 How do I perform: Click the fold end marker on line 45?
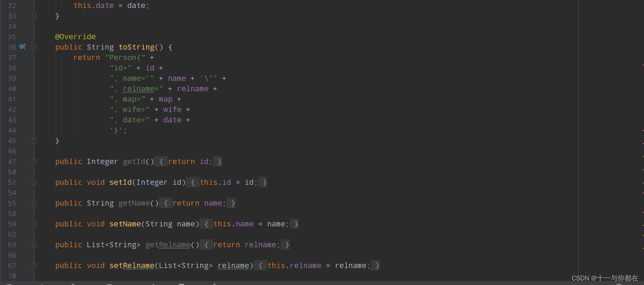point(34,141)
